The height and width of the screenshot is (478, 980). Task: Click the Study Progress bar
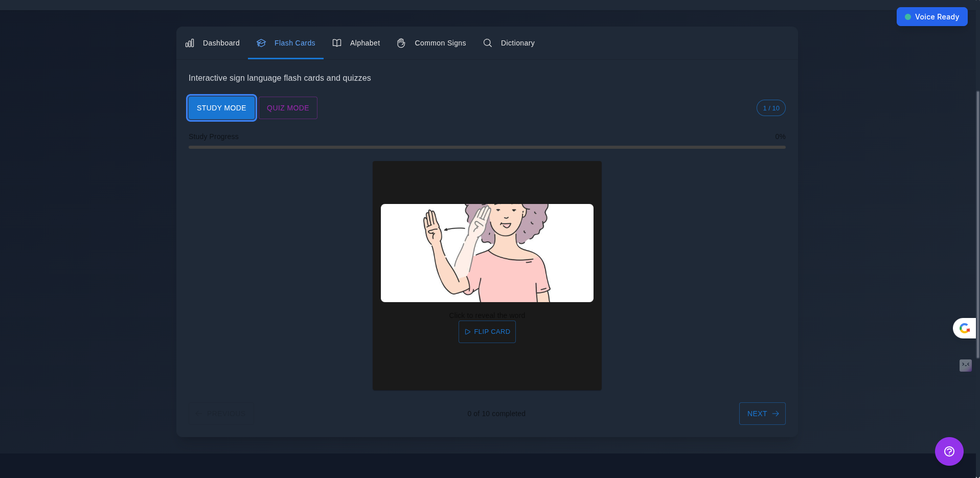487,147
